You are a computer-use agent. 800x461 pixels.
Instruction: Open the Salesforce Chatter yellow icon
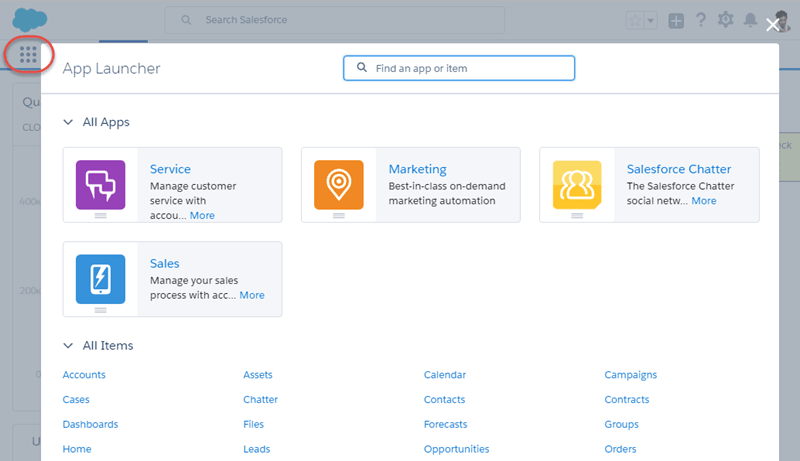pyautogui.click(x=577, y=185)
